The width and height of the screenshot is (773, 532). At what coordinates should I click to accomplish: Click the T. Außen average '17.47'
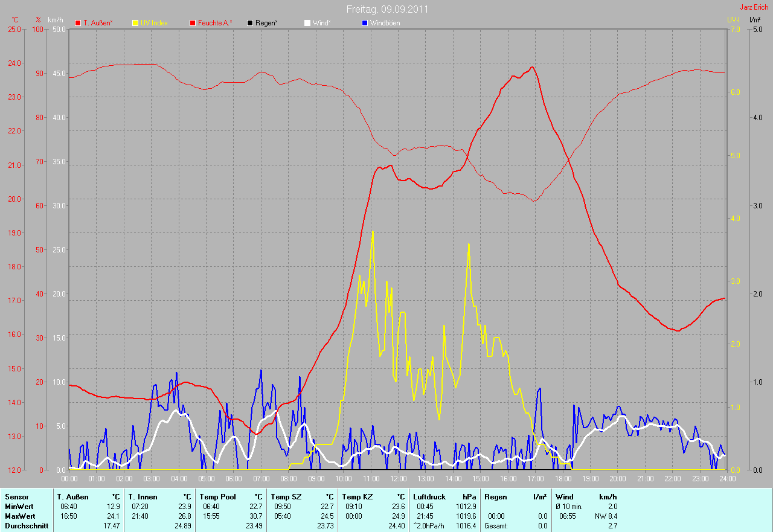click(x=111, y=526)
